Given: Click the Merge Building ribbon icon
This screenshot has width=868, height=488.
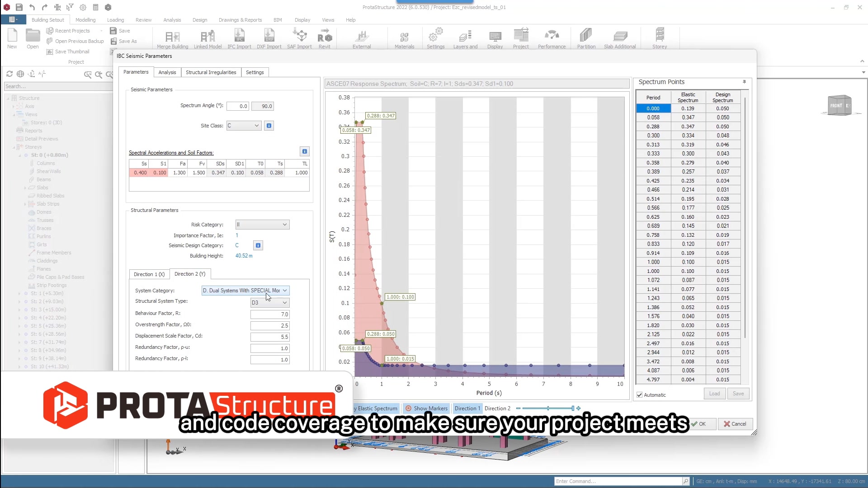Looking at the screenshot, I should pos(172,38).
